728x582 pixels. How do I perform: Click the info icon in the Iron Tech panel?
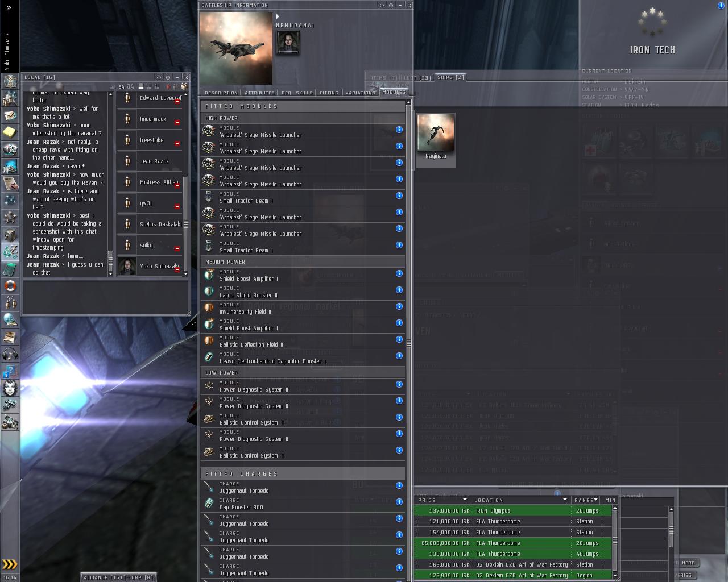pos(721,5)
